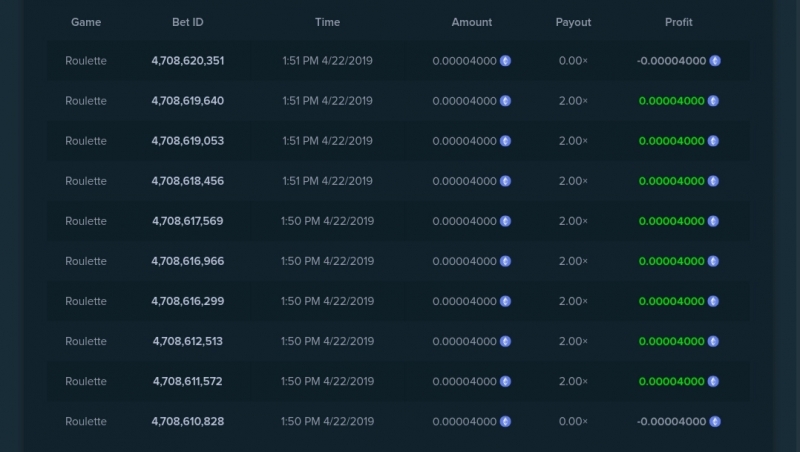Click profit coin icon in row 4,708,619,640
800x452 pixels.
coord(713,101)
